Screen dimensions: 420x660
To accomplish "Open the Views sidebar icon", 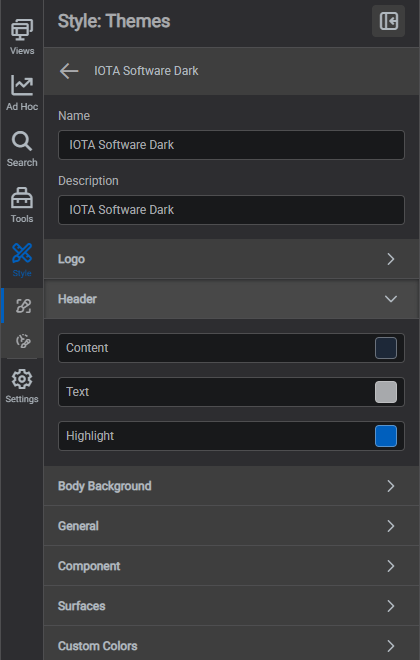I will tap(22, 30).
